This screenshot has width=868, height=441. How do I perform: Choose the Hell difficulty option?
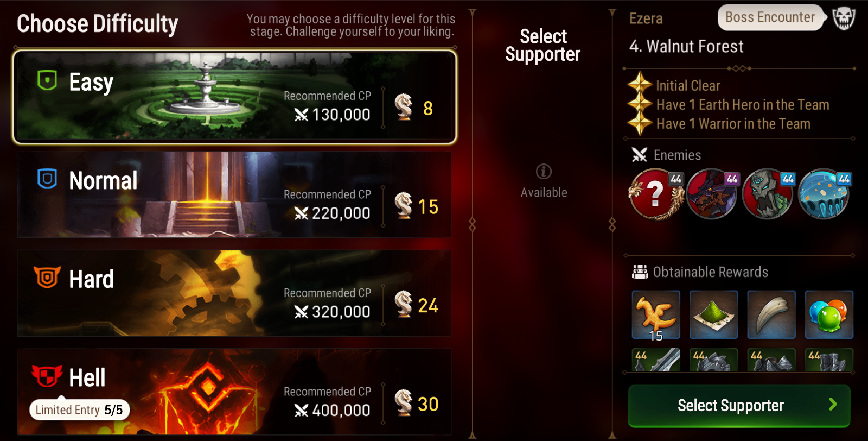point(234,392)
